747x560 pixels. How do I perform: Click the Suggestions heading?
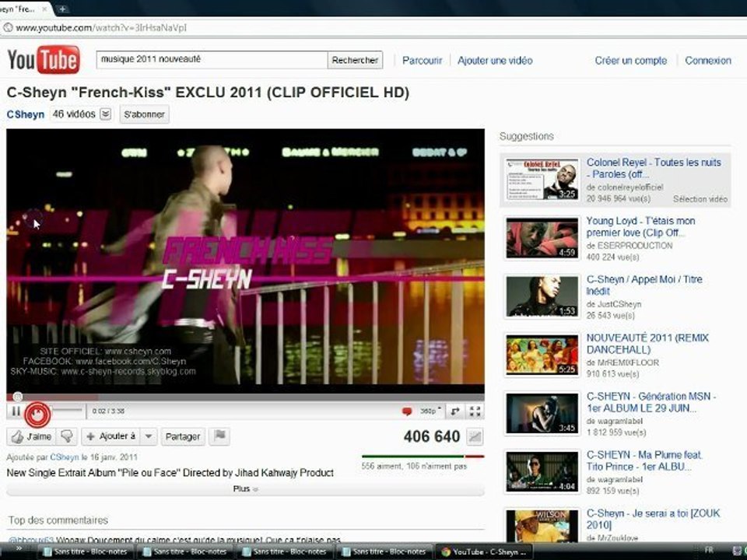tap(527, 136)
